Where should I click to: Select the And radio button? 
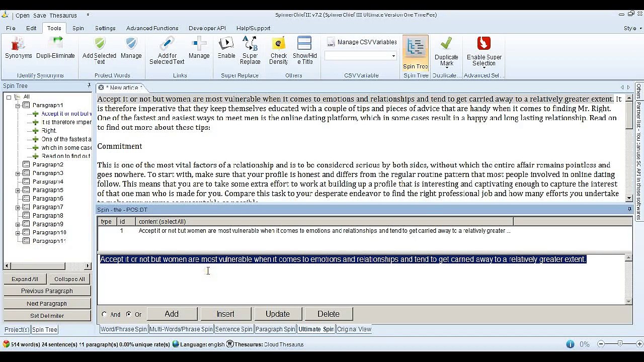(104, 314)
